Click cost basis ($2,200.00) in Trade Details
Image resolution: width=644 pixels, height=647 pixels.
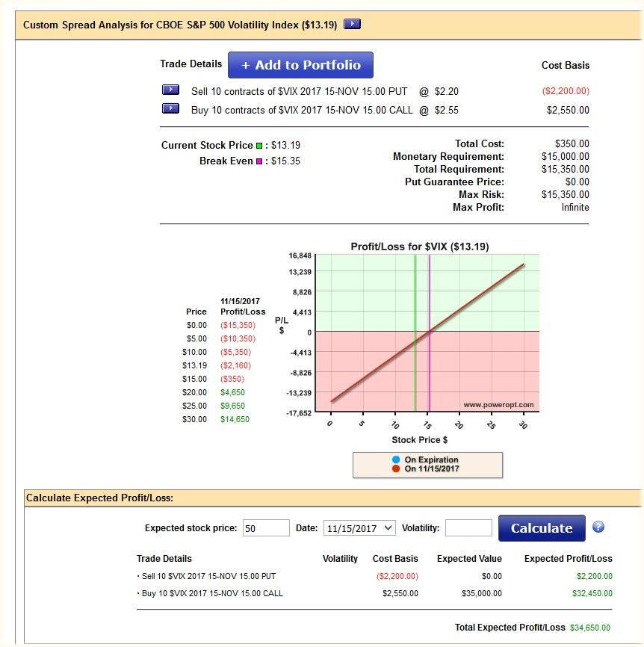[x=566, y=91]
